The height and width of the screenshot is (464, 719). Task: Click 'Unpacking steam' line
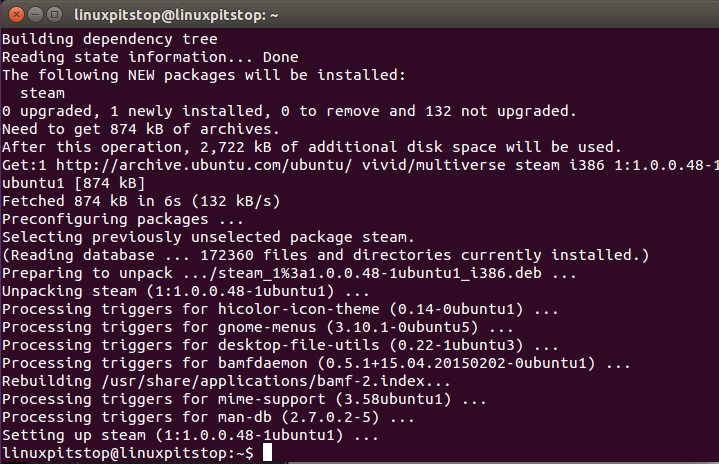tap(185, 291)
